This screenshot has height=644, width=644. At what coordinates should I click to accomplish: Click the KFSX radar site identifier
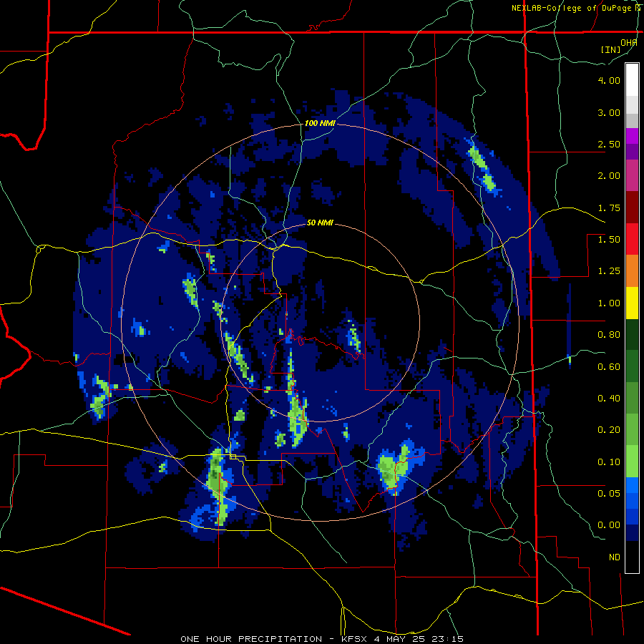pos(355,639)
